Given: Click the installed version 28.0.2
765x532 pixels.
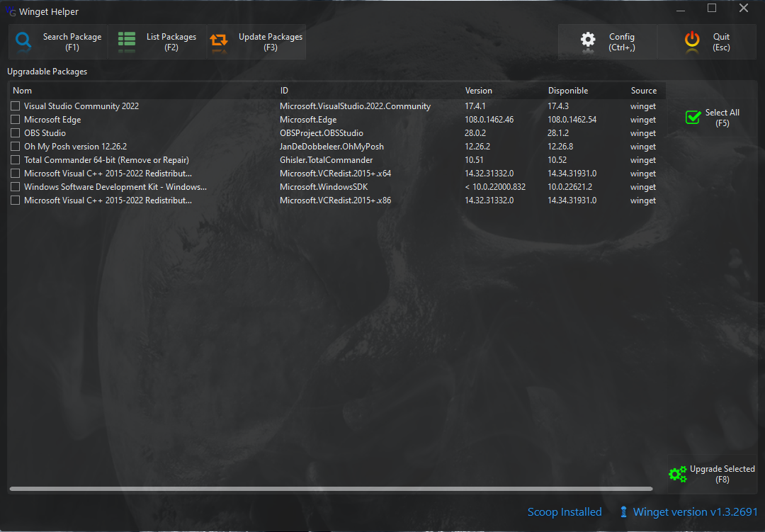Looking at the screenshot, I should coord(475,132).
